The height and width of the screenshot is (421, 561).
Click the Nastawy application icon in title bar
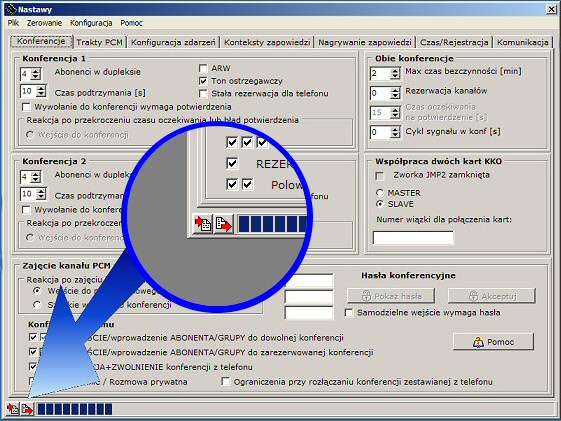point(11,9)
